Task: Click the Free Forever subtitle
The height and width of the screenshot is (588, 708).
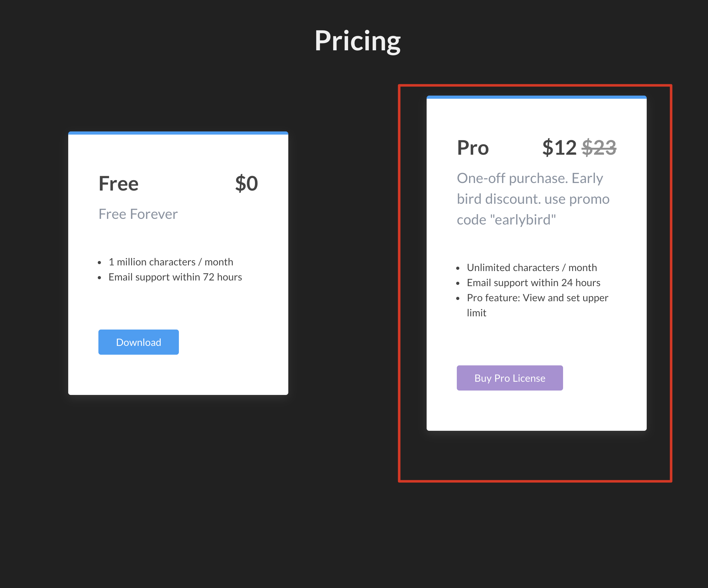Action: click(x=138, y=214)
